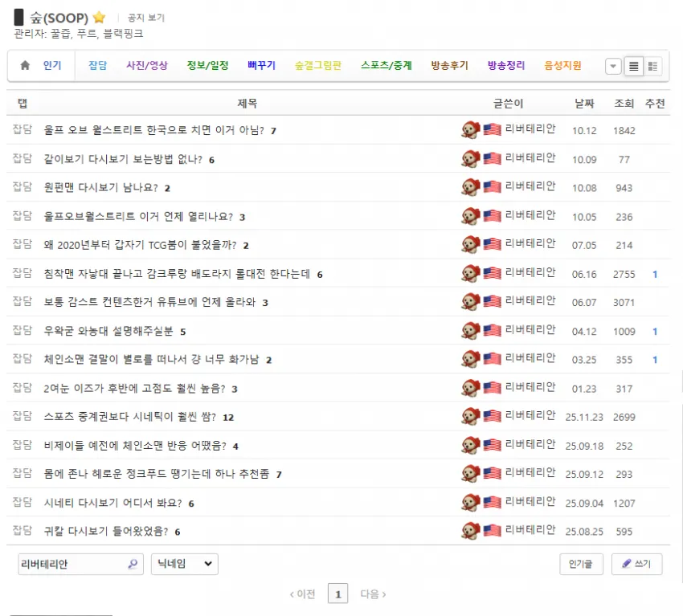Click the author dog avatar on 10.12 post
This screenshot has height=616, width=683.
[470, 130]
